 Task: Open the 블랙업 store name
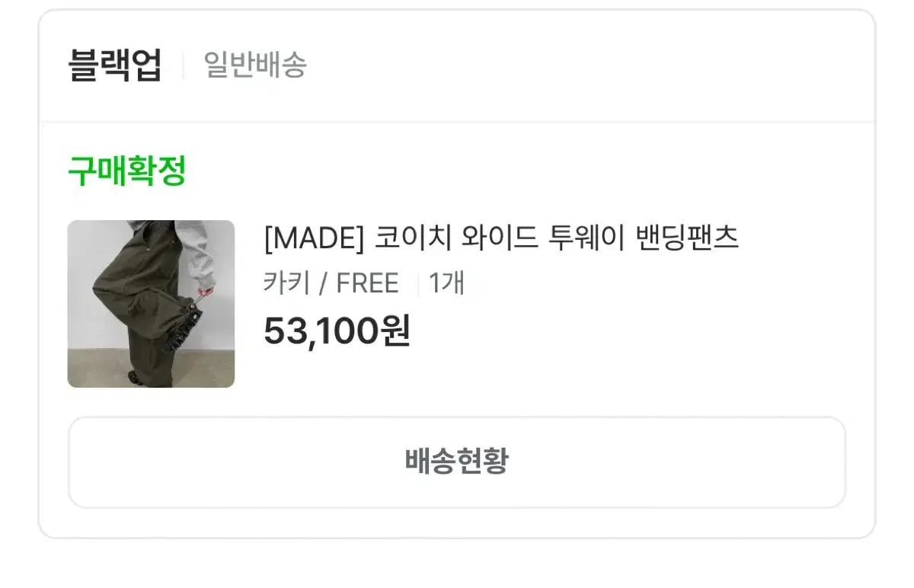[x=115, y=66]
